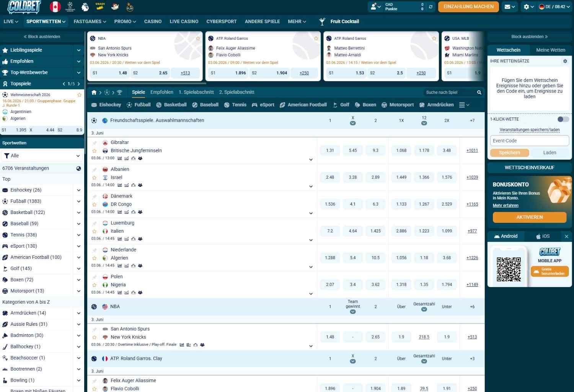This screenshot has width=574, height=392.
Task: Select the Empfohlen tab
Action: point(162,92)
